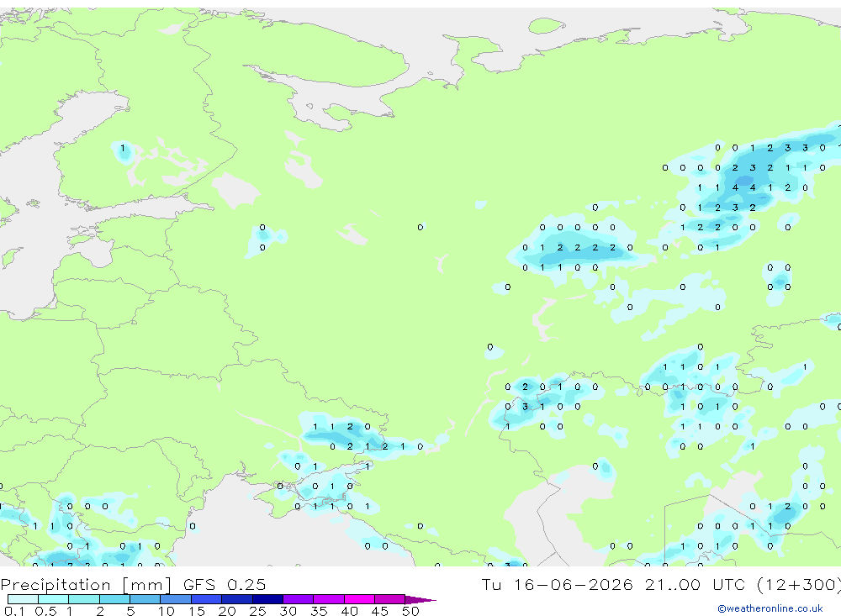Screen dimensions: 841x616
Task: Click the '25' legend scale label
Action: click(x=257, y=611)
